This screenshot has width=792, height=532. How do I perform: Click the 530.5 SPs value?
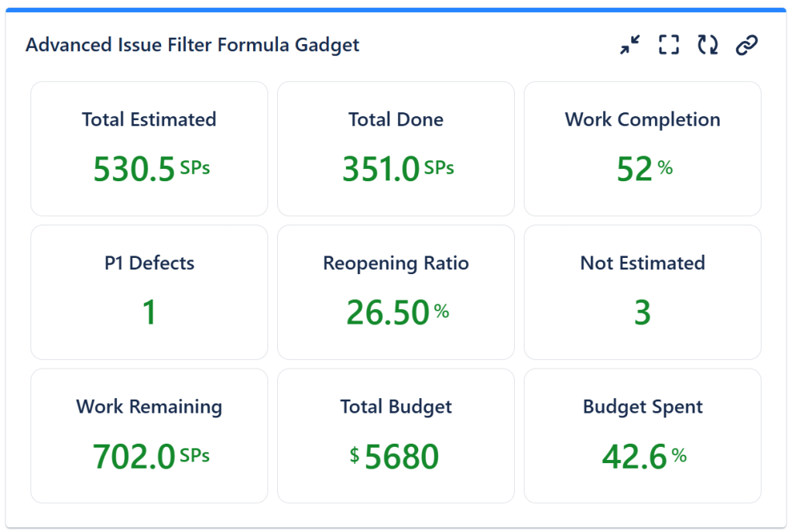click(x=151, y=170)
